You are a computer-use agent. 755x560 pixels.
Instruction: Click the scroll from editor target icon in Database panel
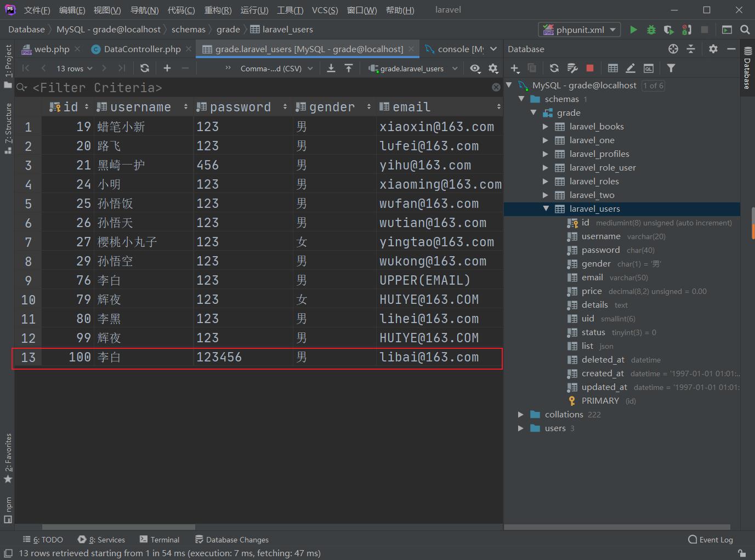(x=673, y=49)
